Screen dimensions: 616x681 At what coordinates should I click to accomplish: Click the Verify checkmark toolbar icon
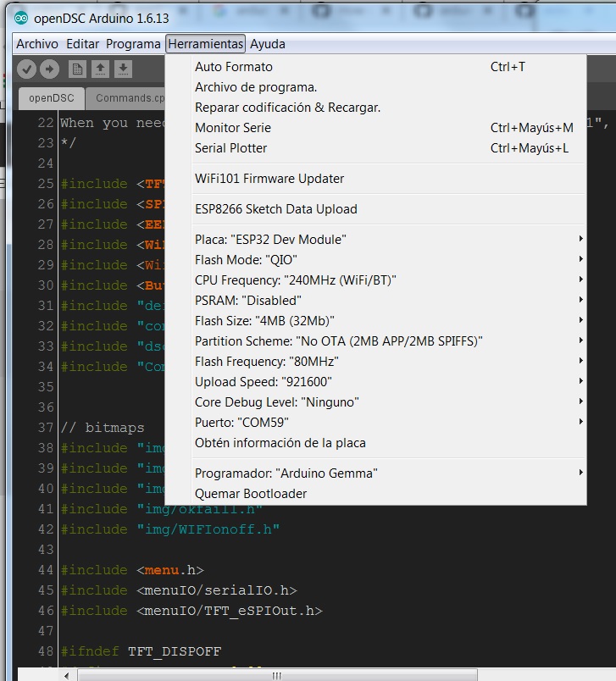(x=26, y=69)
